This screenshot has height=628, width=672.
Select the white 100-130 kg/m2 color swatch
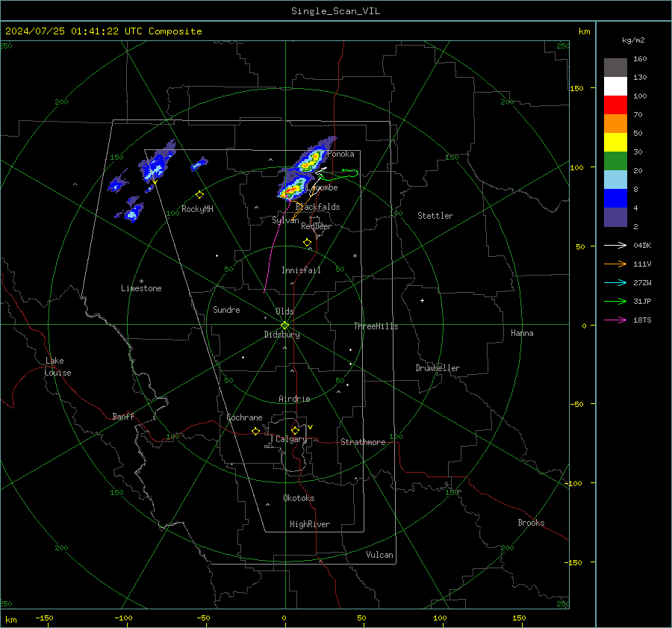[x=615, y=87]
